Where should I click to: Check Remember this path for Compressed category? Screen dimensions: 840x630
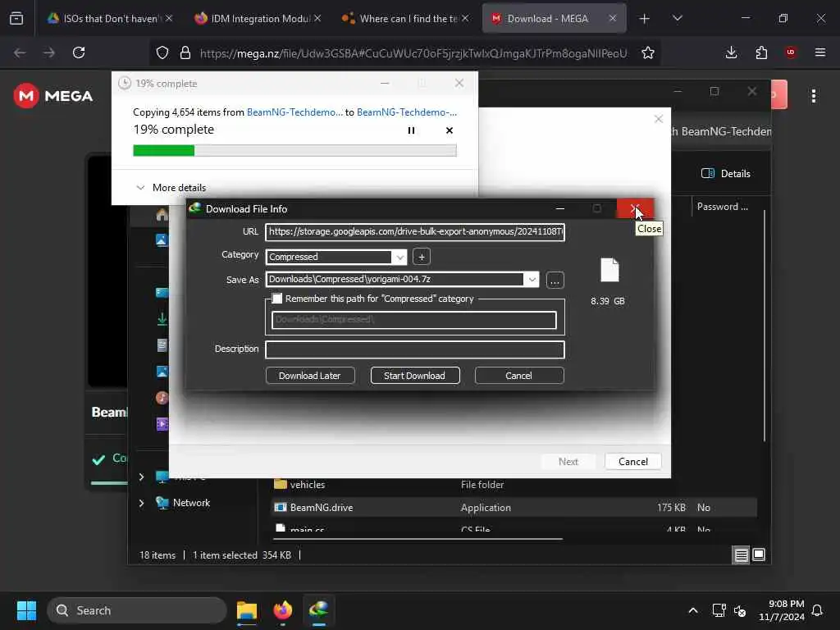(x=277, y=299)
